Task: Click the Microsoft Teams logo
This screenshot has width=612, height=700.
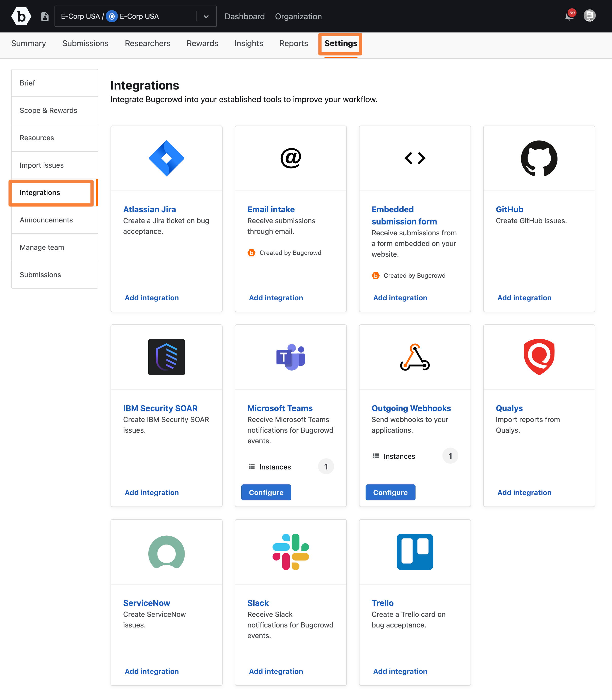Action: pos(291,357)
